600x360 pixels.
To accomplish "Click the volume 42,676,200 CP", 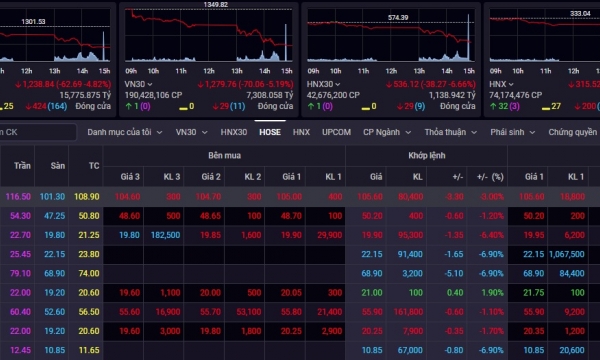I will coord(333,95).
